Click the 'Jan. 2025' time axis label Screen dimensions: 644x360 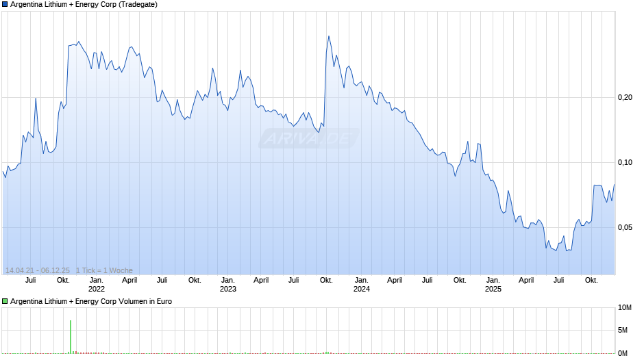(x=493, y=285)
